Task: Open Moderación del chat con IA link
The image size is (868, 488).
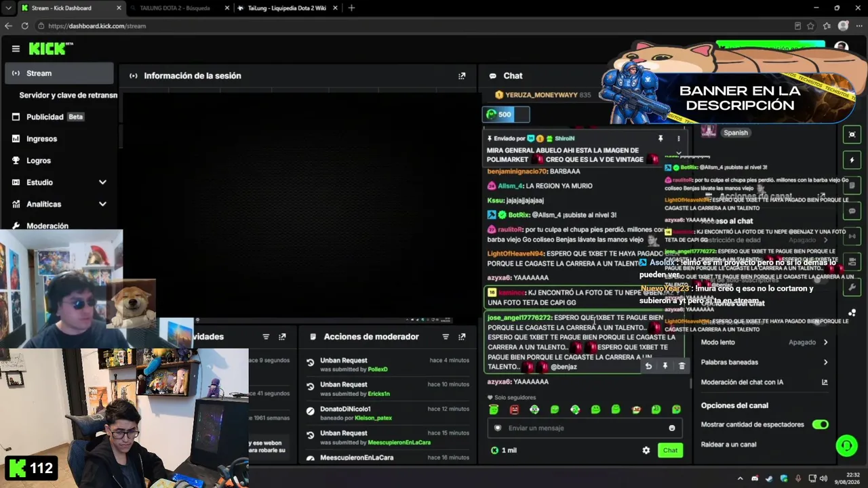Action: pos(764,382)
